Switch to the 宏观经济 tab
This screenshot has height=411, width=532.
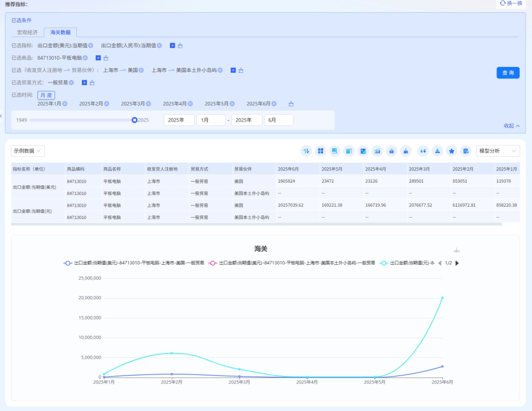pyautogui.click(x=27, y=32)
